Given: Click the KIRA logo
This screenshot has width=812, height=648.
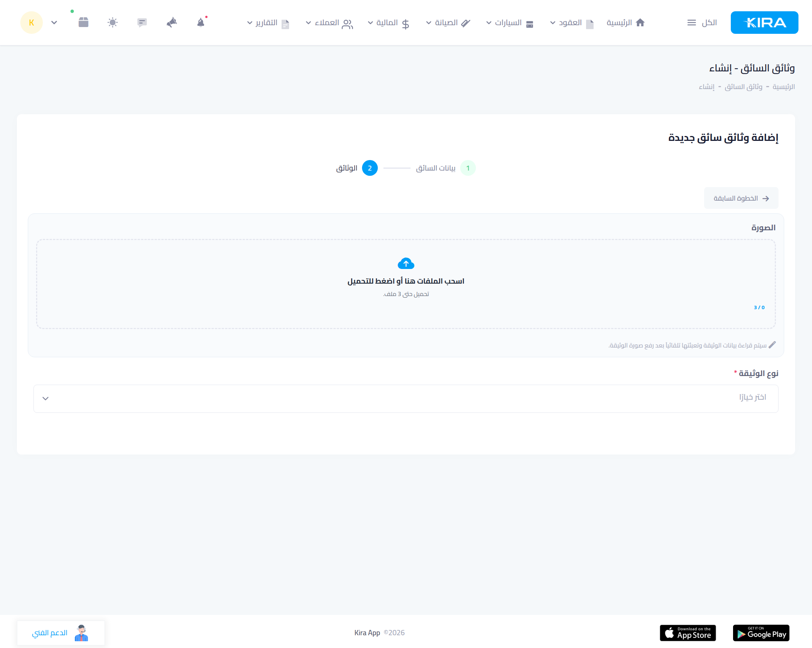Looking at the screenshot, I should 764,23.
